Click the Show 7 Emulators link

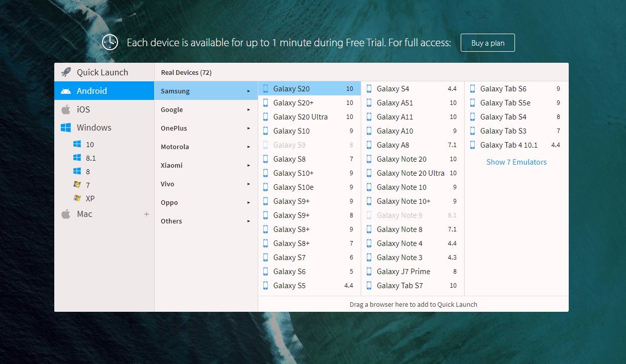coord(516,162)
